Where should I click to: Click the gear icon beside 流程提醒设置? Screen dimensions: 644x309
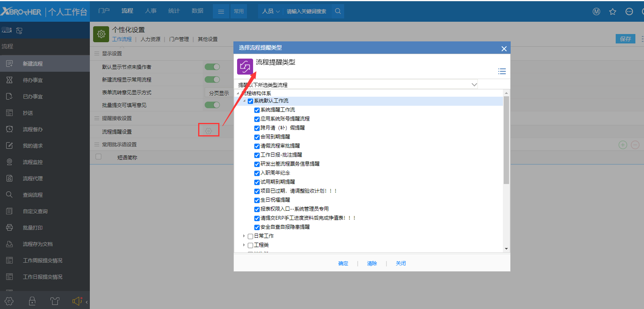[x=208, y=131]
